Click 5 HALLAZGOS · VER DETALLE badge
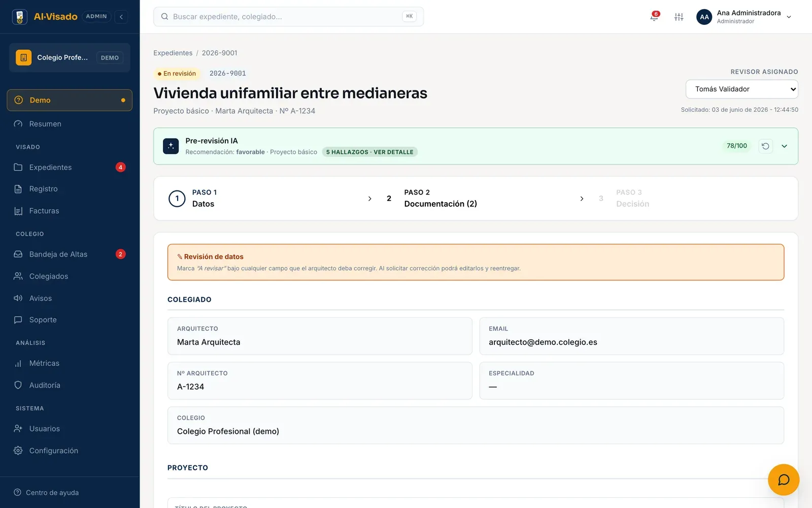This screenshot has width=812, height=508. [370, 152]
